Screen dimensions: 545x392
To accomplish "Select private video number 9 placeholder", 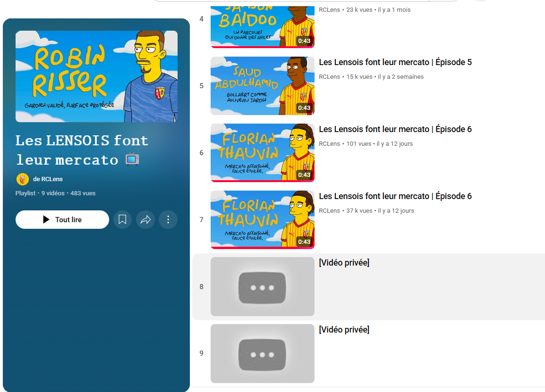I will coord(263,353).
